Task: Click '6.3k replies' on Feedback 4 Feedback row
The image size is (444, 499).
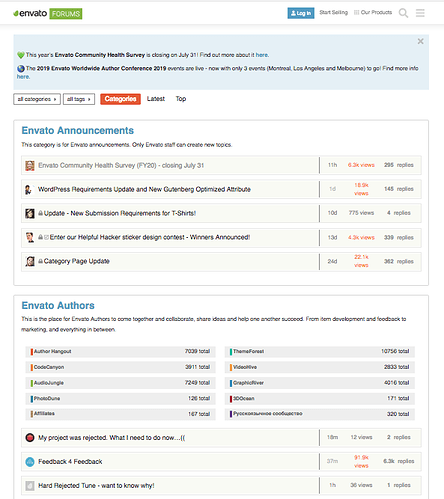Action: (x=399, y=461)
